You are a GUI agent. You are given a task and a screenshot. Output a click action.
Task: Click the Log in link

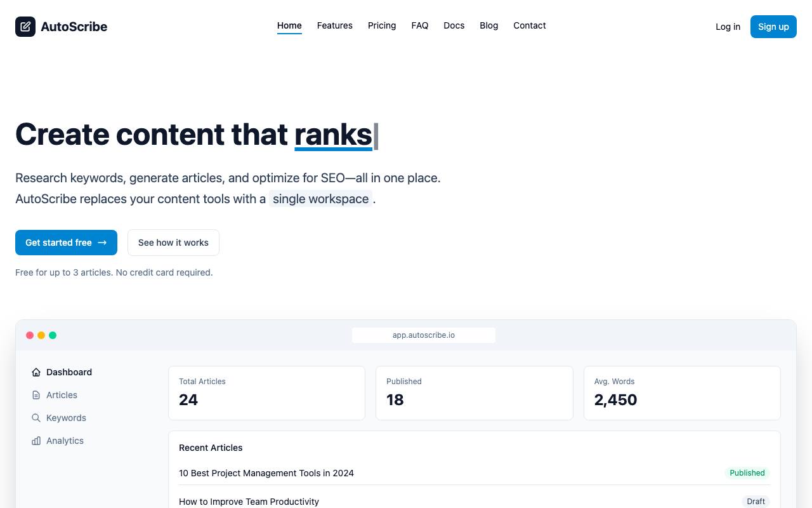pos(728,27)
